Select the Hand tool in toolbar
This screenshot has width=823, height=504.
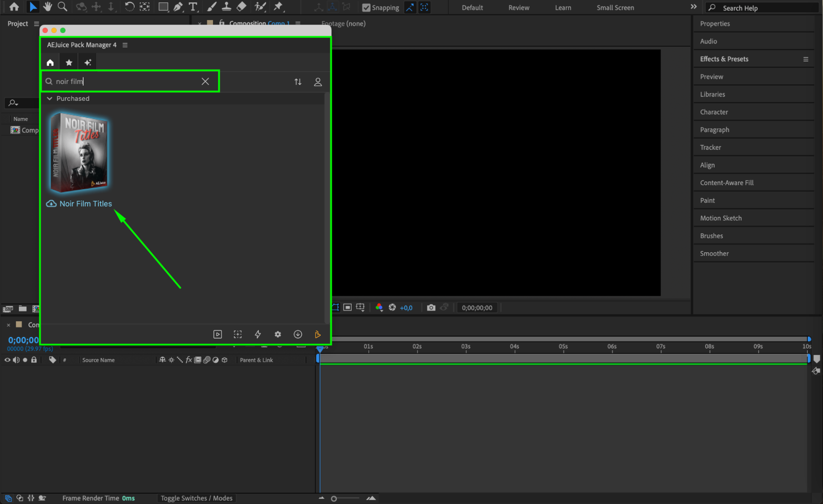click(48, 7)
